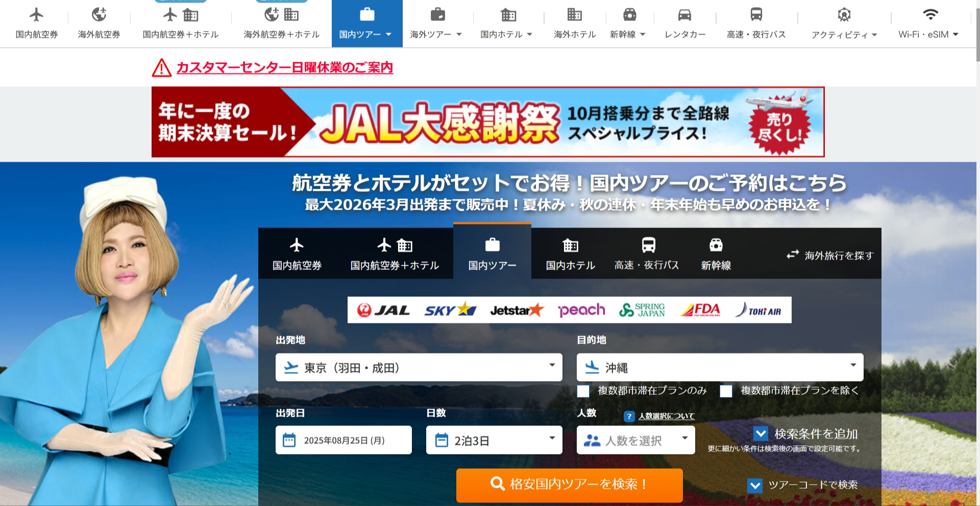Viewport: 980px width, 506px height.
Task: Click the airplane icon for 国内航空券 in top navigation
Action: pyautogui.click(x=36, y=15)
